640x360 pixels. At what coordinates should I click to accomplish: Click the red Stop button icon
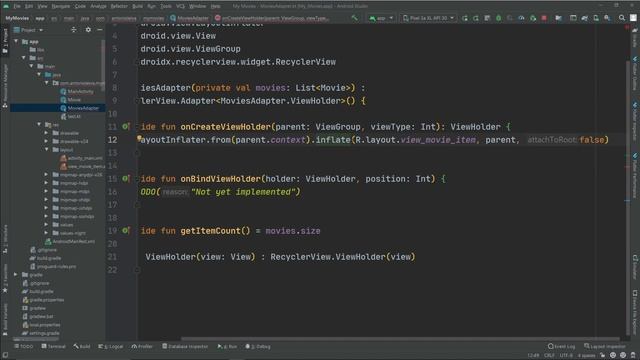(x=544, y=18)
